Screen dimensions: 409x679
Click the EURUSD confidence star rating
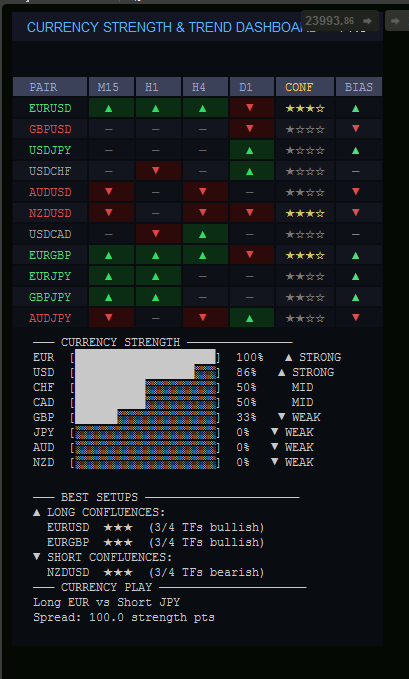(305, 109)
